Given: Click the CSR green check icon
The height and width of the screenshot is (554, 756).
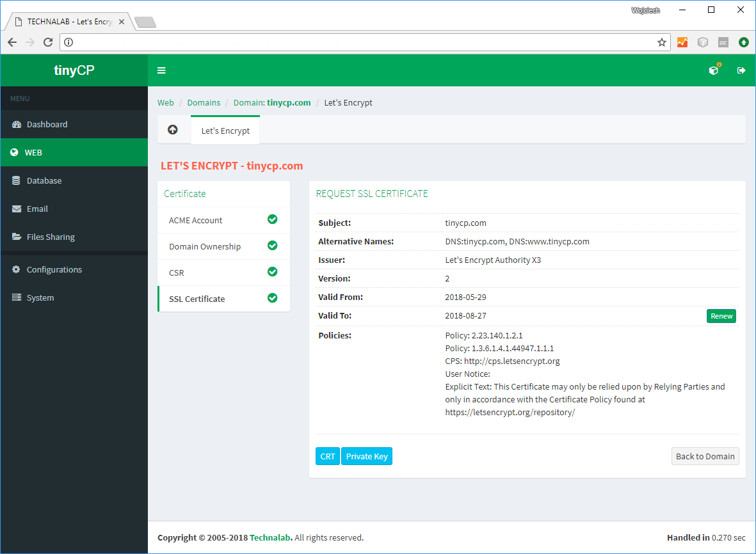Looking at the screenshot, I should [x=273, y=272].
